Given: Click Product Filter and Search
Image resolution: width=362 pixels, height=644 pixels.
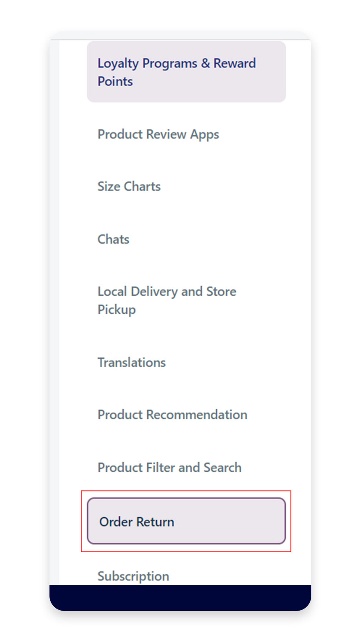Looking at the screenshot, I should 169,467.
